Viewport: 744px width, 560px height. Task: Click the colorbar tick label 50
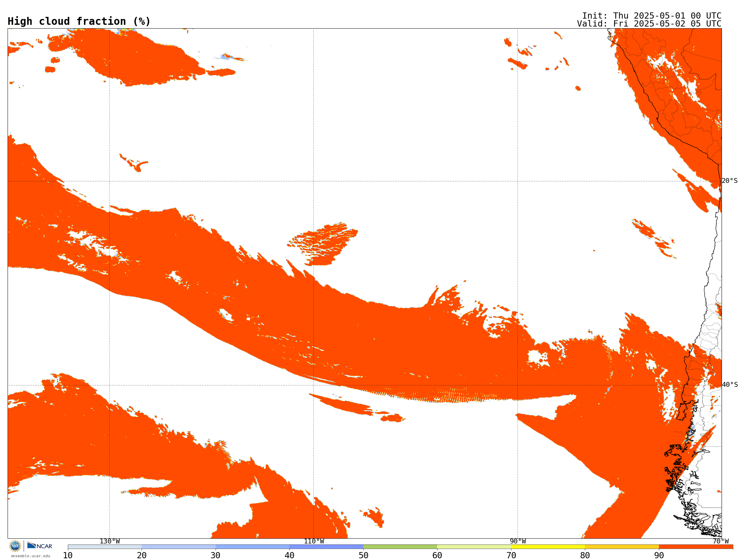click(363, 555)
